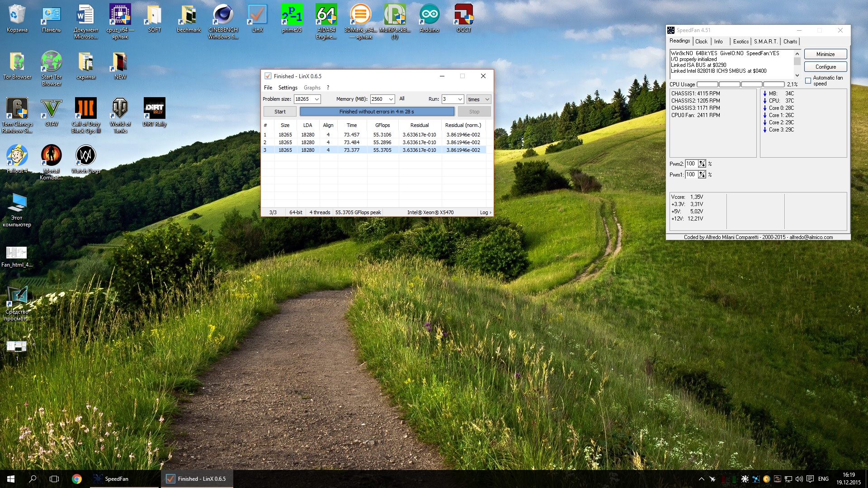The height and width of the screenshot is (488, 868).
Task: Adjust the Pwm2 spinner control
Action: 702,164
